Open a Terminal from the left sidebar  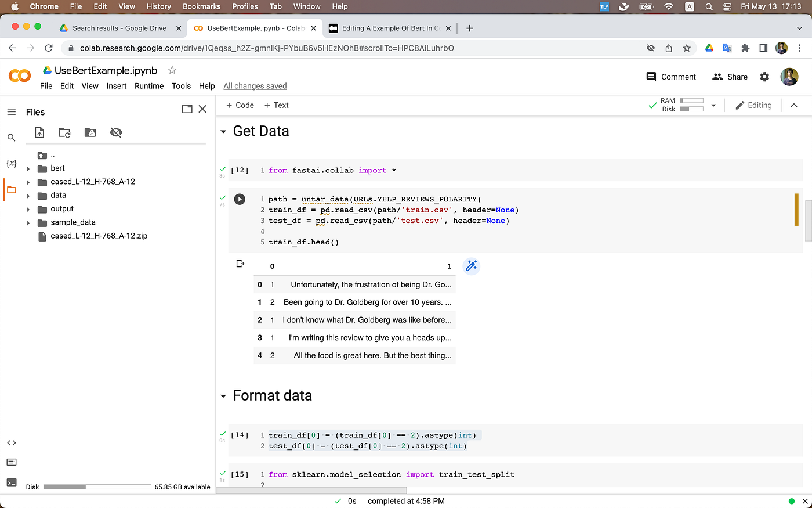[x=11, y=482]
